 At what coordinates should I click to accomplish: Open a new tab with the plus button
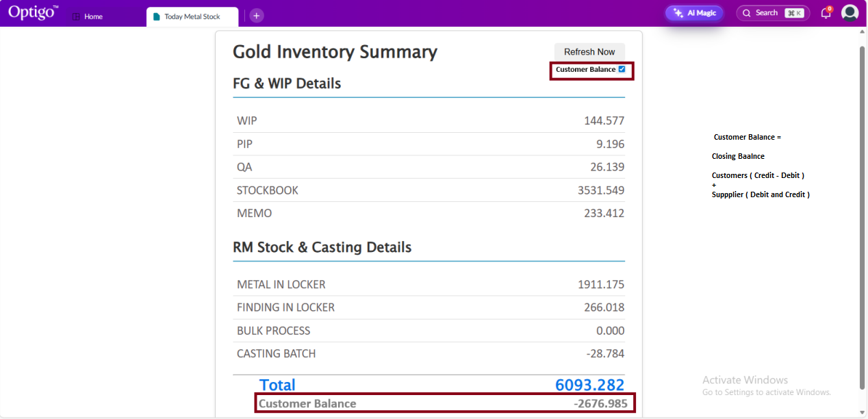(x=256, y=16)
